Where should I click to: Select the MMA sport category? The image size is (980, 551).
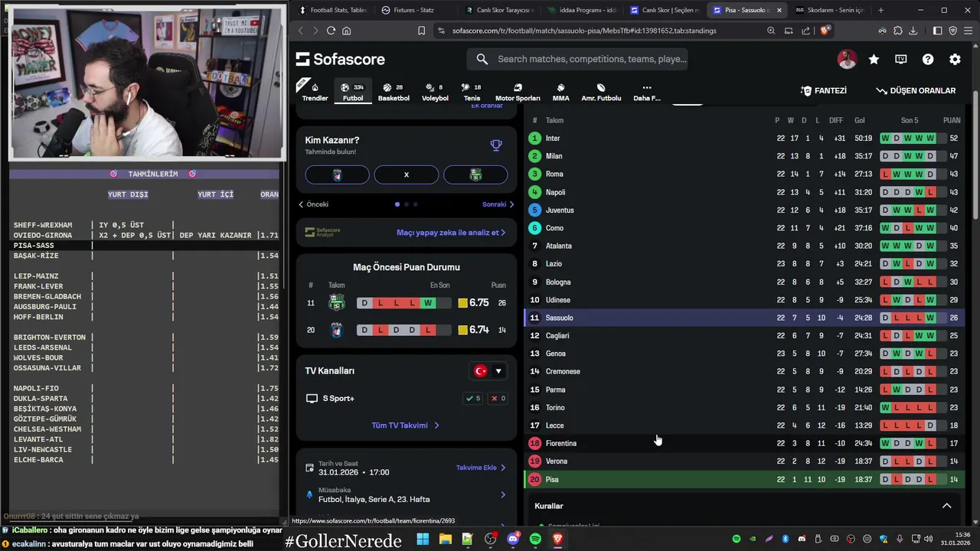[x=560, y=92]
